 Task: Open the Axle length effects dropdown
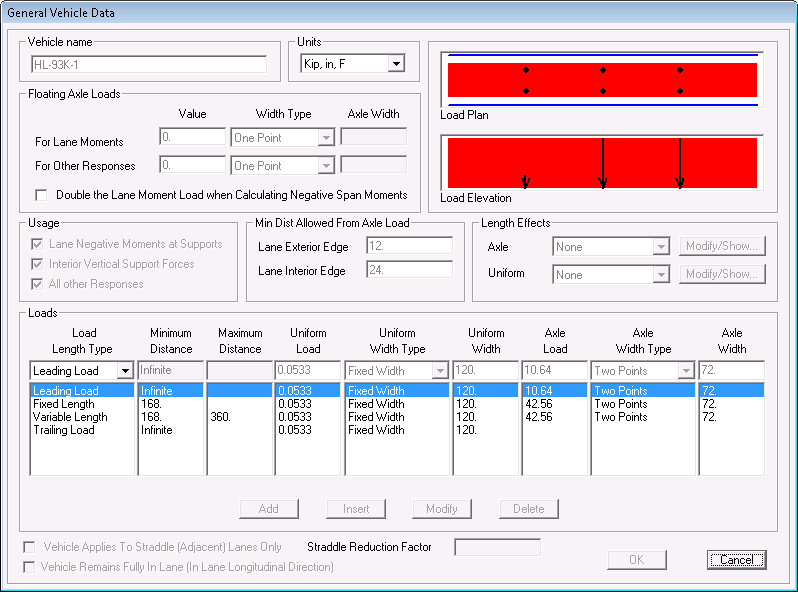(660, 247)
